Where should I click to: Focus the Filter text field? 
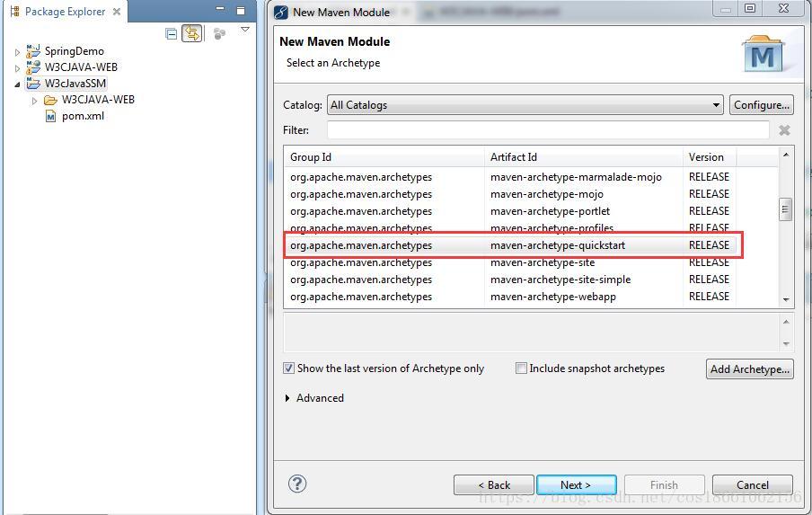point(548,130)
